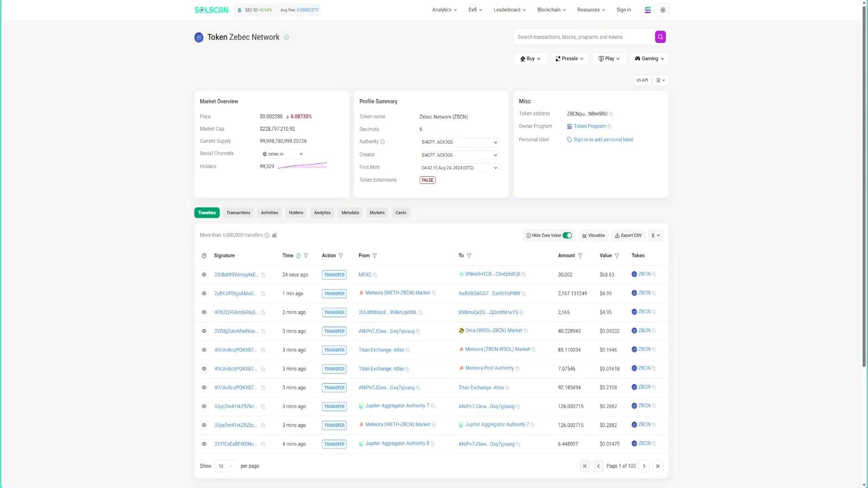Click the purple search icon button
Viewport: 868px width, 488px height.
point(660,37)
